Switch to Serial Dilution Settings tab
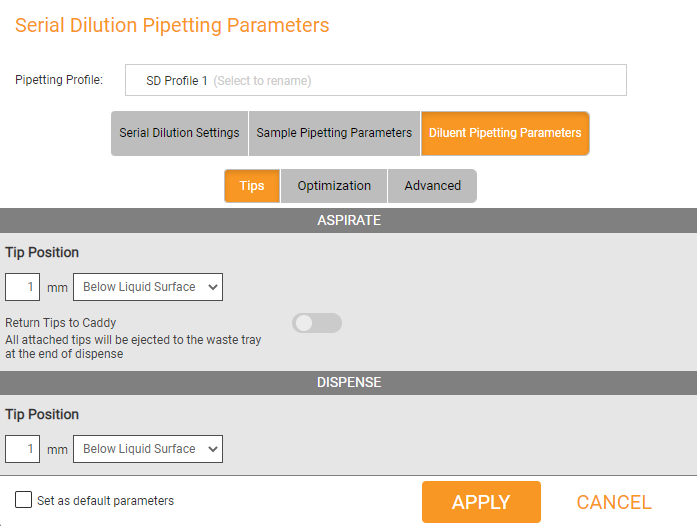This screenshot has width=697, height=526. [x=179, y=133]
